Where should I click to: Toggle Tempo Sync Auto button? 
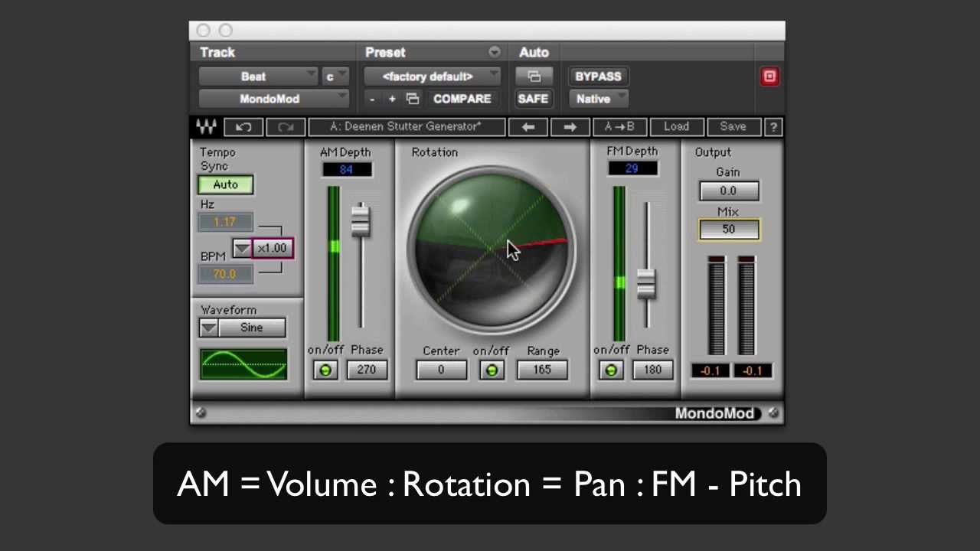[x=225, y=184]
